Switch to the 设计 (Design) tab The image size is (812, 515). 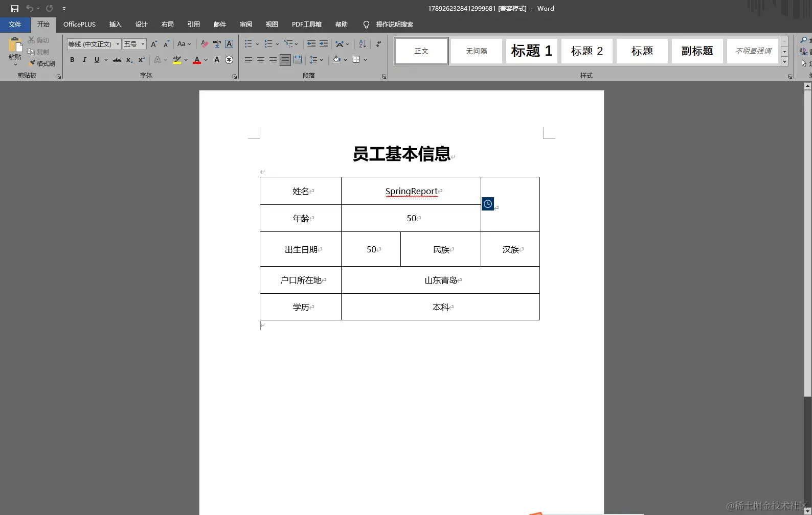click(142, 25)
